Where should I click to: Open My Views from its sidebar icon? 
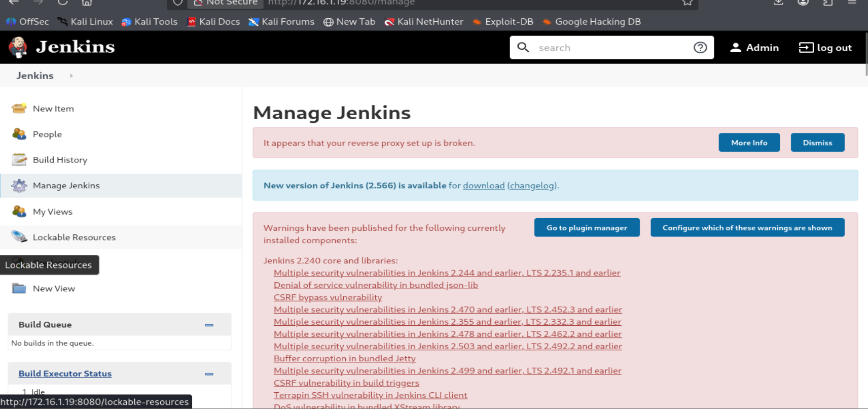[19, 212]
